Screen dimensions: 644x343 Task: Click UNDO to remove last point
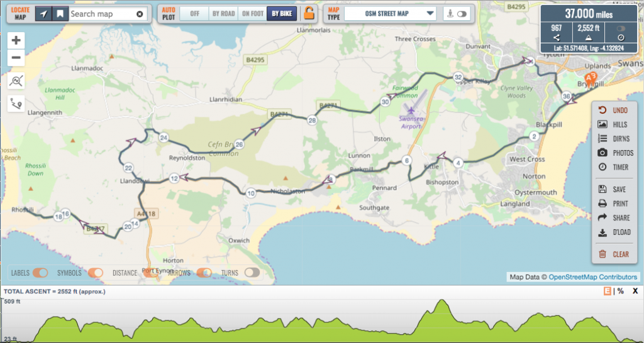point(613,110)
